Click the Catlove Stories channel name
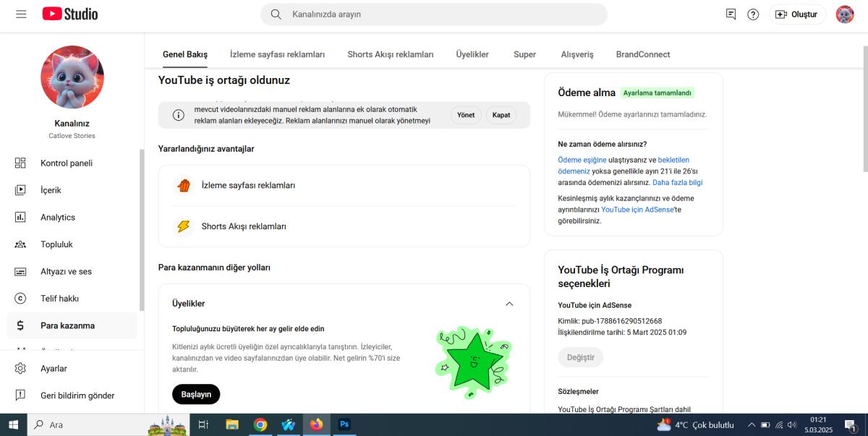This screenshot has width=868, height=436. 72,135
